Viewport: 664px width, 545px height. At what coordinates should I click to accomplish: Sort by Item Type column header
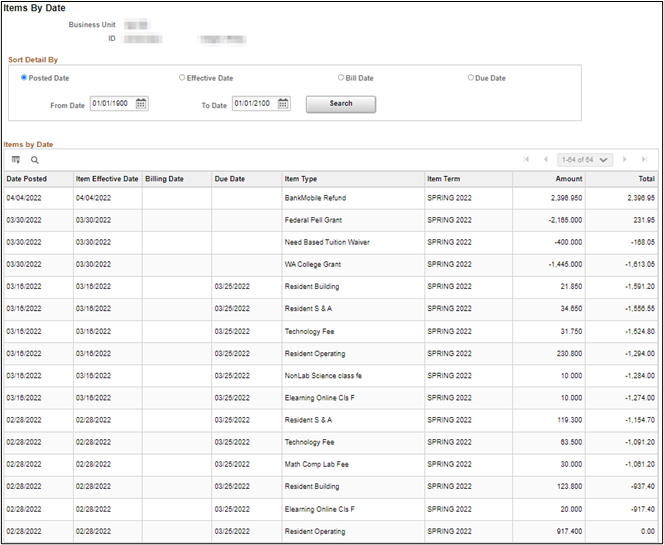[x=301, y=179]
